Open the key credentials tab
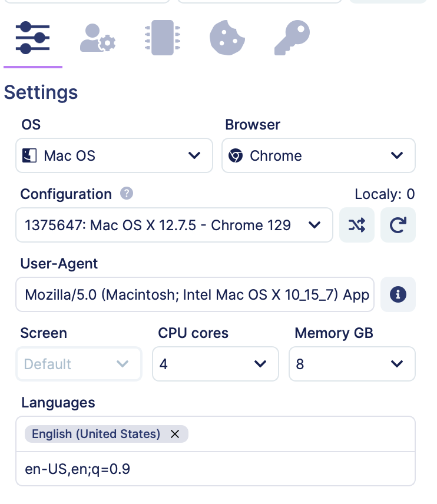The height and width of the screenshot is (504, 437). pyautogui.click(x=292, y=38)
